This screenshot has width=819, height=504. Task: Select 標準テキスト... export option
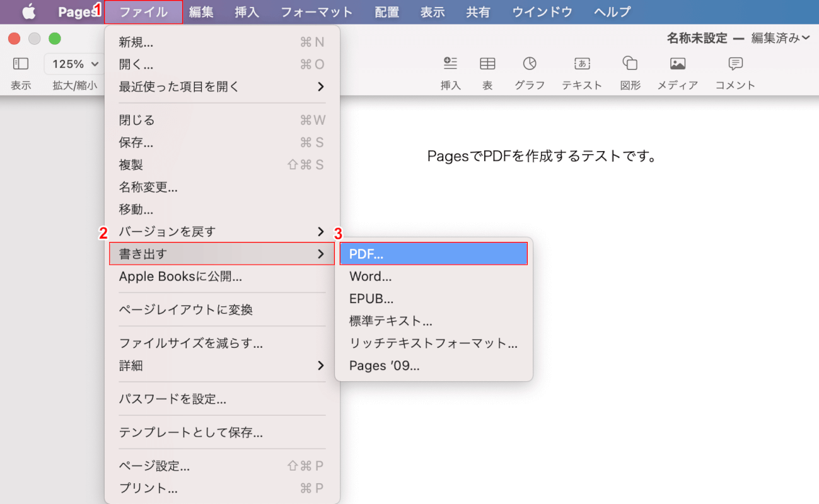[434, 321]
